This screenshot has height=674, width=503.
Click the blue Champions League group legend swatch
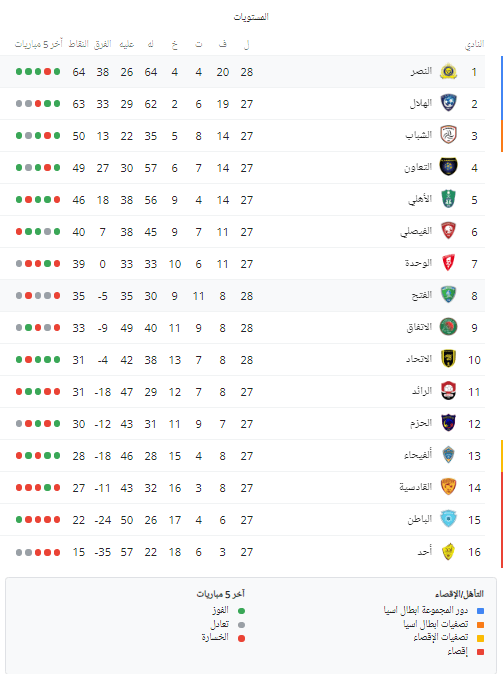pos(481,611)
